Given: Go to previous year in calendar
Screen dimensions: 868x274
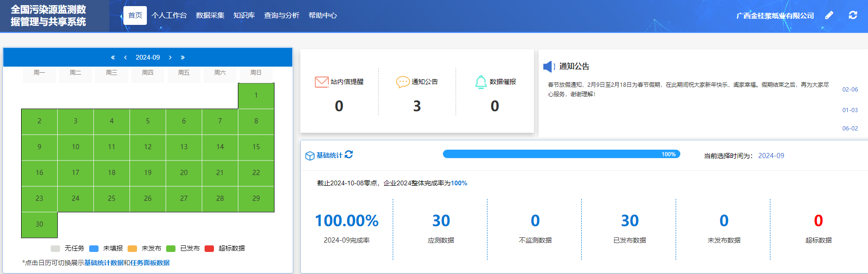Looking at the screenshot, I should [x=113, y=57].
